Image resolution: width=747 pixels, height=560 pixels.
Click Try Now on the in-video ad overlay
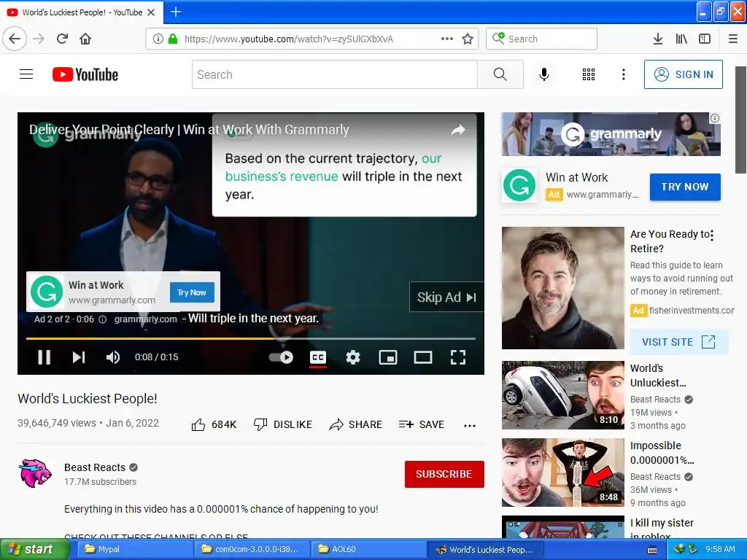[x=192, y=292]
